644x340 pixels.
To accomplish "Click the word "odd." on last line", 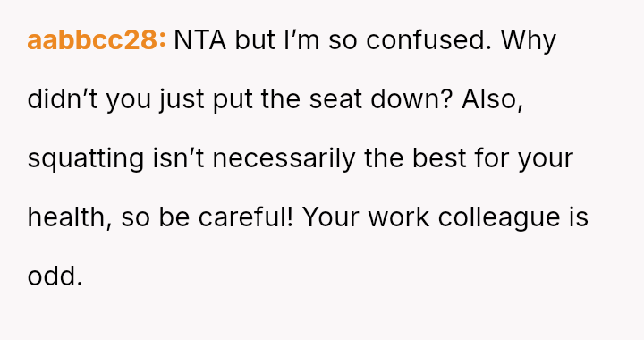I will (55, 276).
